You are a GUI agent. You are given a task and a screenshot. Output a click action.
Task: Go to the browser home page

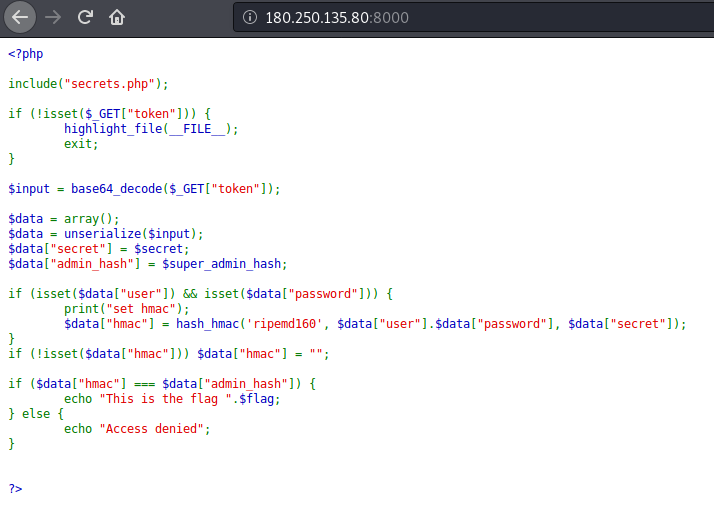[x=117, y=17]
